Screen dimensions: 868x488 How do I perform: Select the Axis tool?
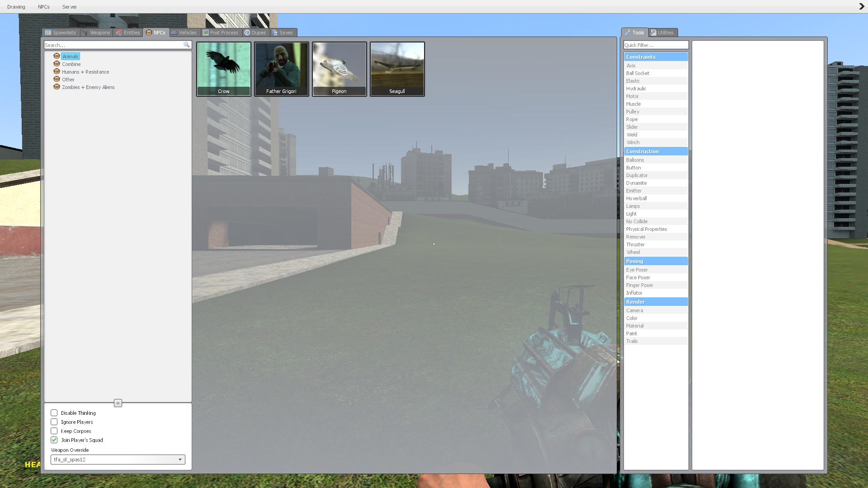[656, 66]
